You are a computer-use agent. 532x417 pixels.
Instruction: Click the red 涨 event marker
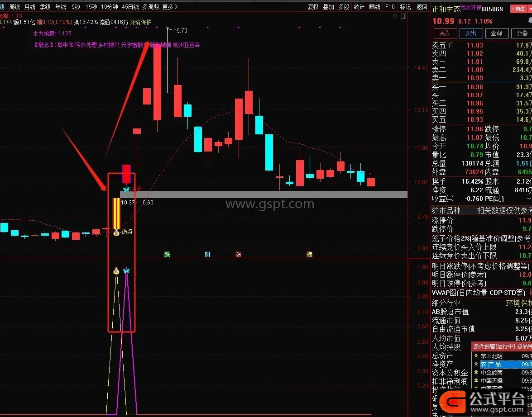point(238,254)
